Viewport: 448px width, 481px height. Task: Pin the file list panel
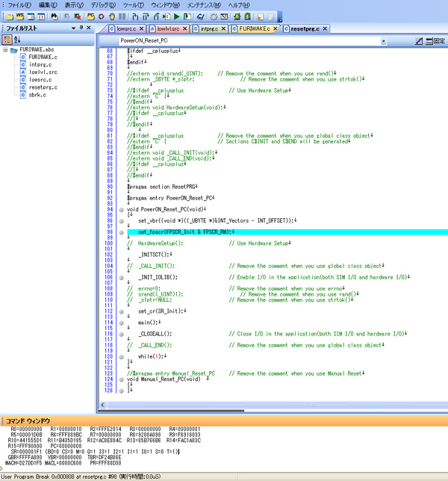81,28
